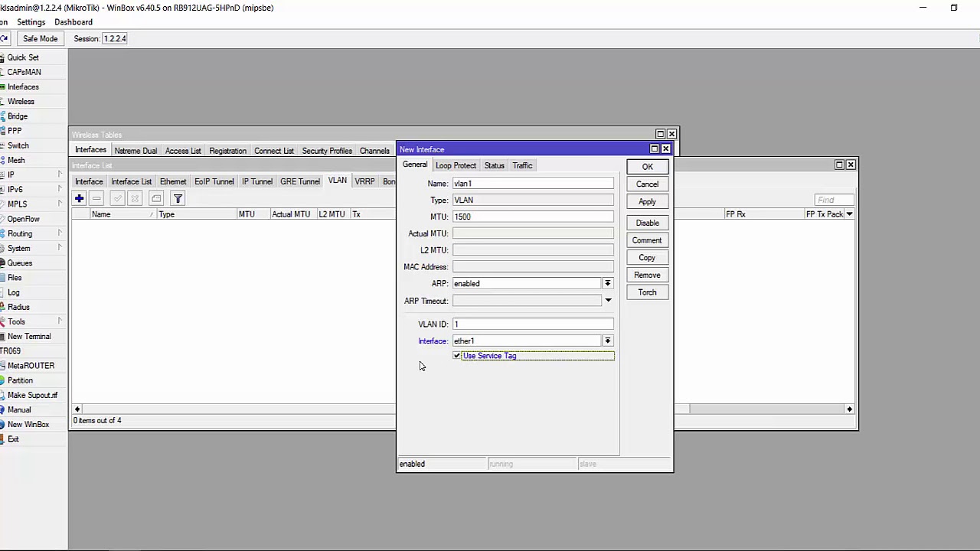The height and width of the screenshot is (551, 980).
Task: Click OK in New Interface dialog
Action: click(647, 167)
